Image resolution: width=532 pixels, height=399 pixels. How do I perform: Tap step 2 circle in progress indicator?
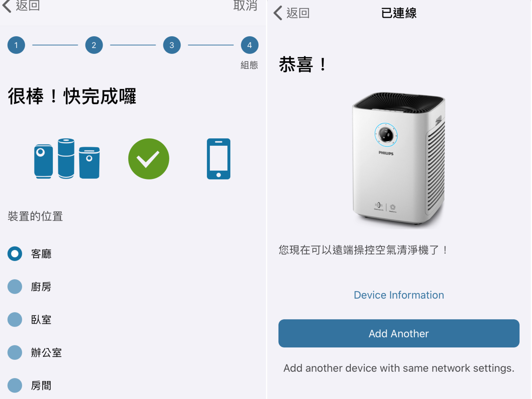tap(94, 45)
